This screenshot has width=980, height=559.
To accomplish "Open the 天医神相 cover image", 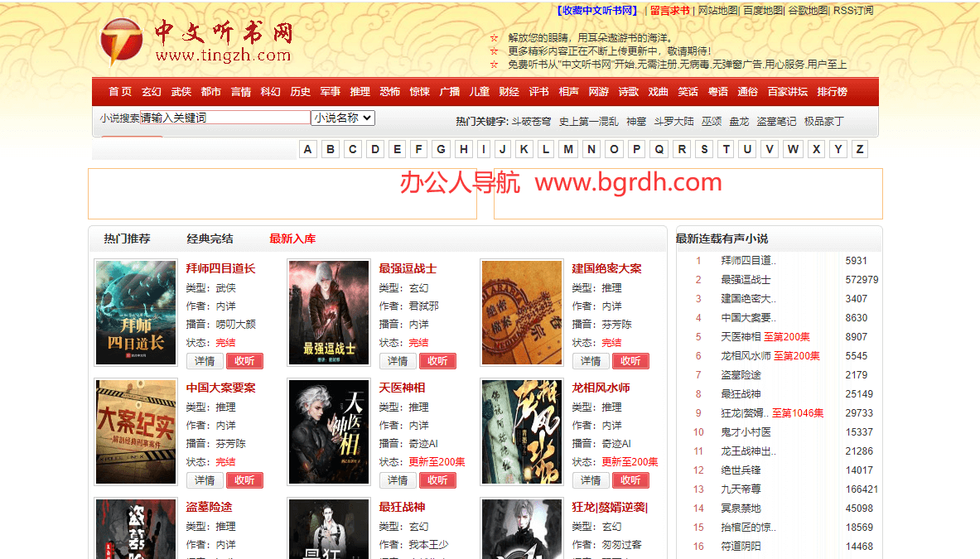I will 328,431.
